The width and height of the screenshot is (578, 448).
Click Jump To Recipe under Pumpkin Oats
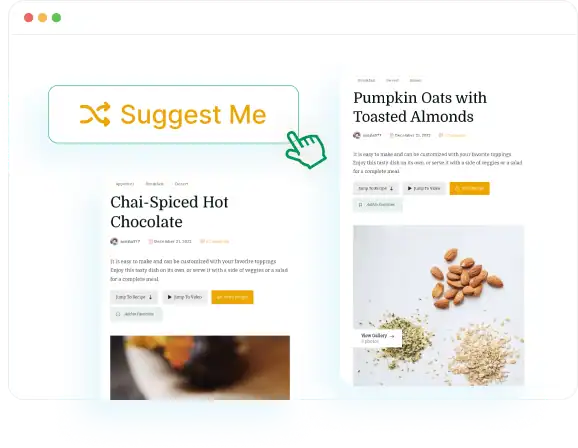point(376,188)
